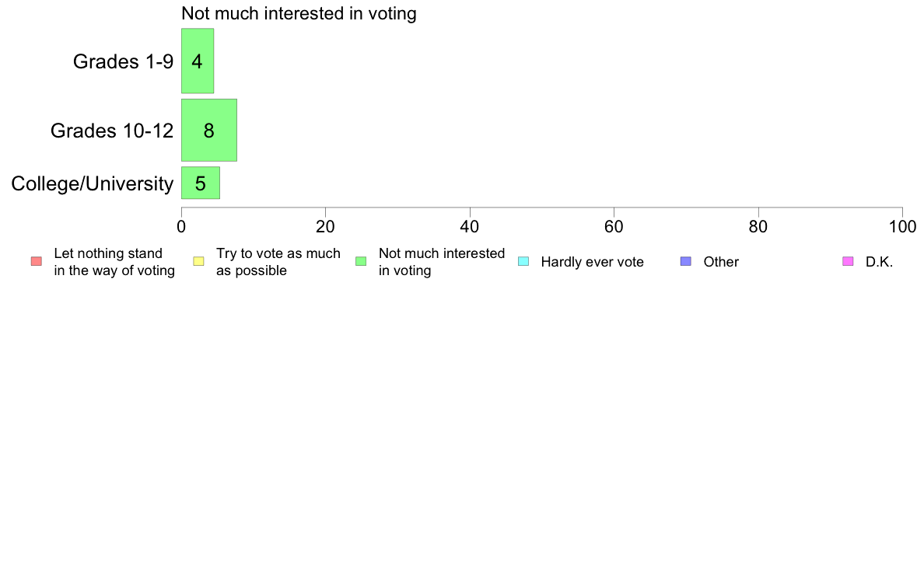Click the 'Not much interested in voting' chart title
This screenshot has width=924, height=572.
click(299, 13)
